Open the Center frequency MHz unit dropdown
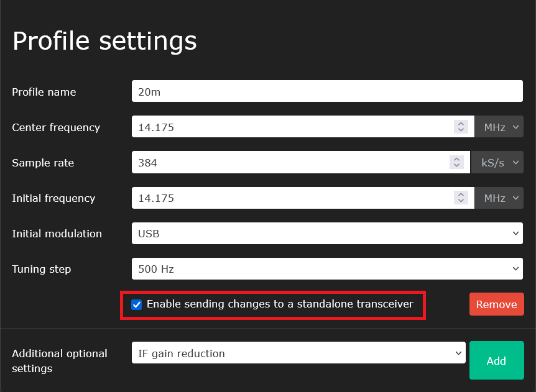This screenshot has height=392, width=536. click(499, 127)
